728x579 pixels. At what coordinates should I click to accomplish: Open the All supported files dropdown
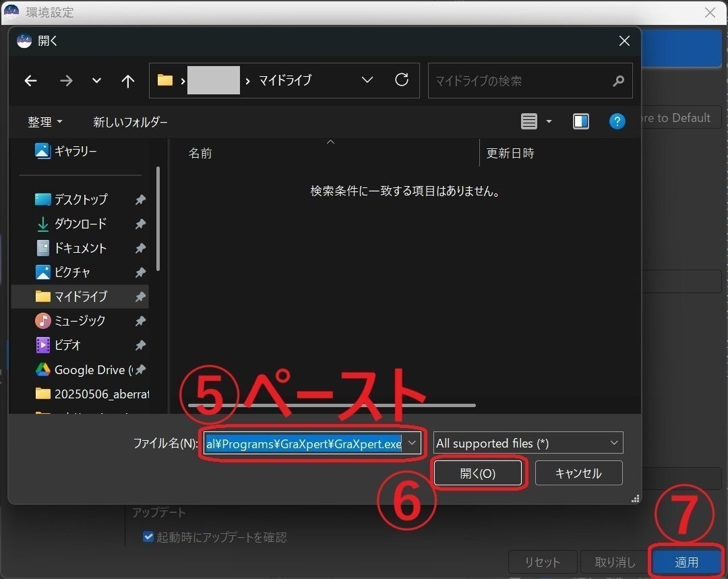[527, 443]
